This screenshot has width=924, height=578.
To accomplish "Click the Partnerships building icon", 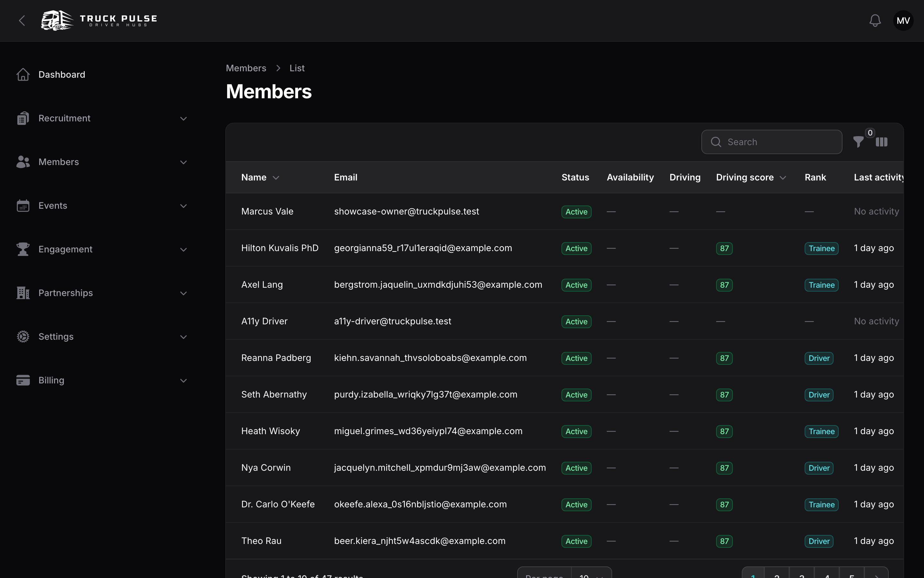I will [23, 293].
